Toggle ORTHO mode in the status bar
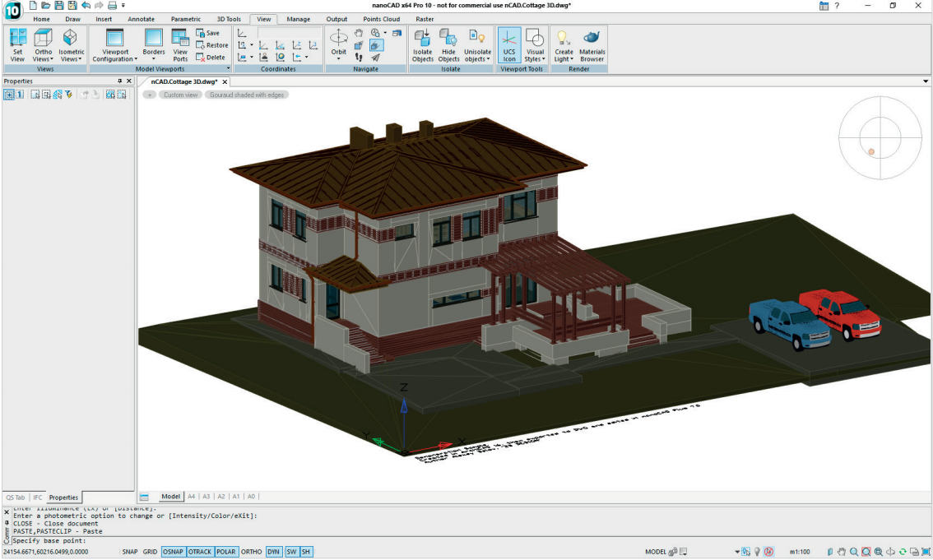Screen dimensions: 933x560 point(251,552)
